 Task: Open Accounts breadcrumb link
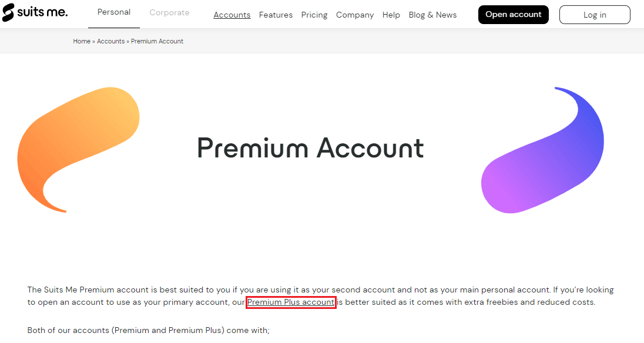pyautogui.click(x=111, y=41)
